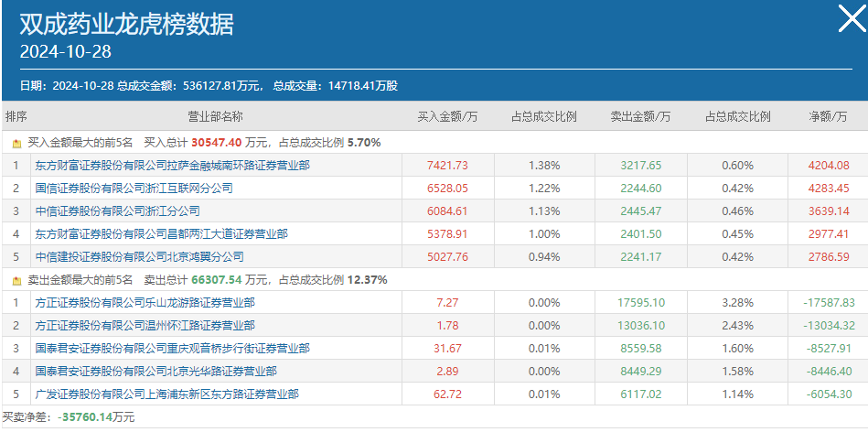
Task: Click the 净额/万 column header
Action: tap(828, 117)
